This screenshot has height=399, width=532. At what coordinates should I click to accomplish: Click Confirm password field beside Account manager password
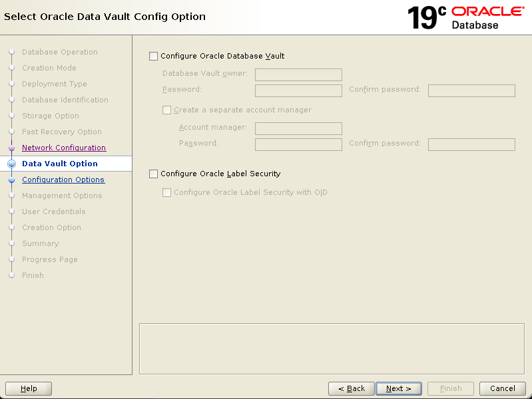coord(471,144)
